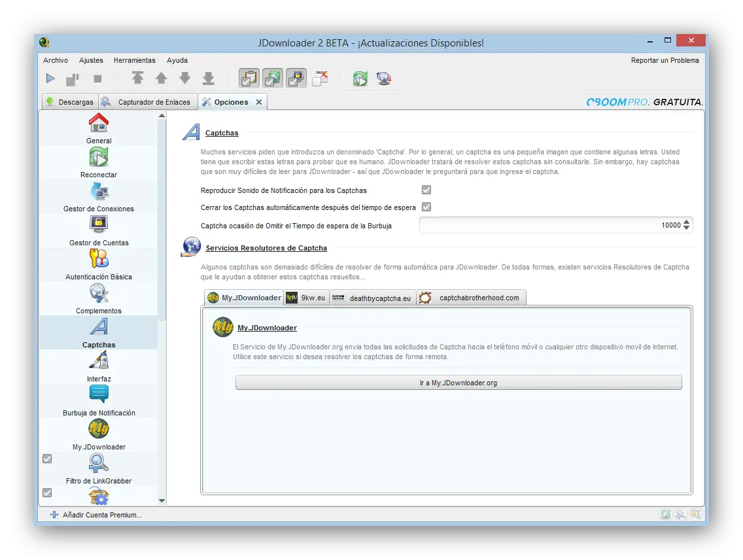Click the reconnect now green icon
Image resolution: width=743 pixels, height=560 pixels.
(360, 79)
